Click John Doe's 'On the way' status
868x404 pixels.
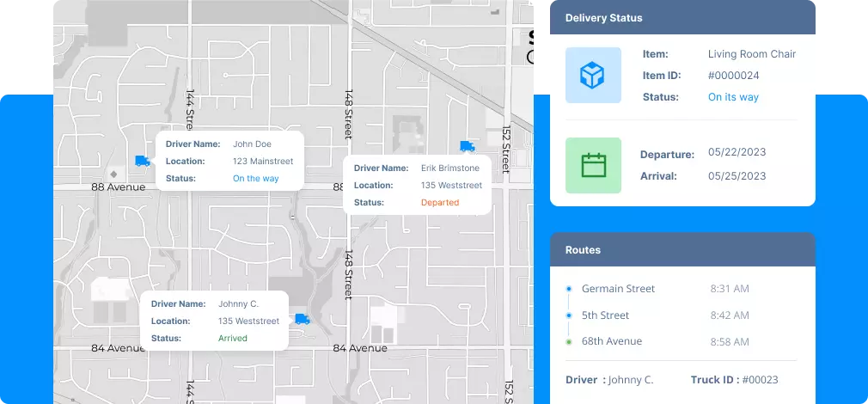256,179
